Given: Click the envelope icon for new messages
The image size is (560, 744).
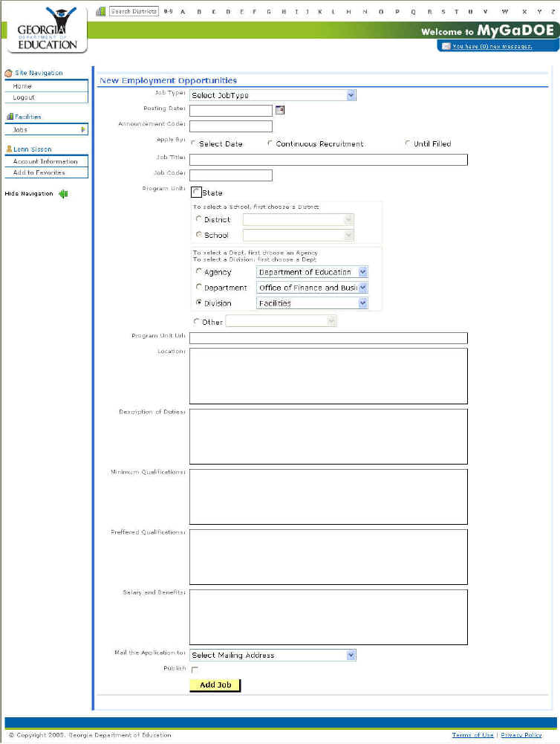Looking at the screenshot, I should (x=446, y=46).
